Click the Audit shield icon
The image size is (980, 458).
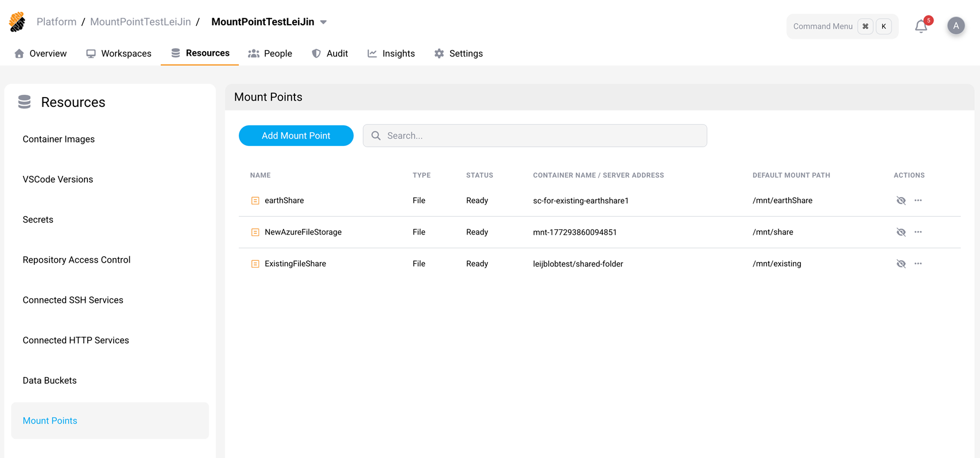(316, 53)
